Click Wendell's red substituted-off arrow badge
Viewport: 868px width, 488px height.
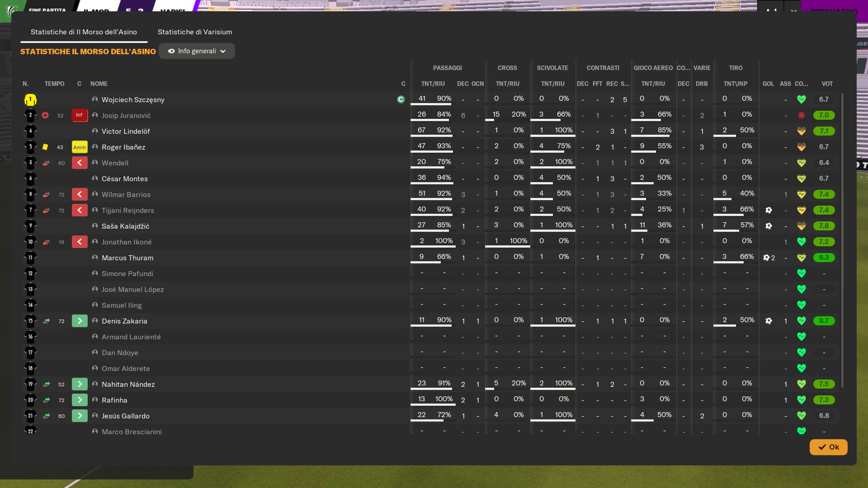click(x=80, y=163)
